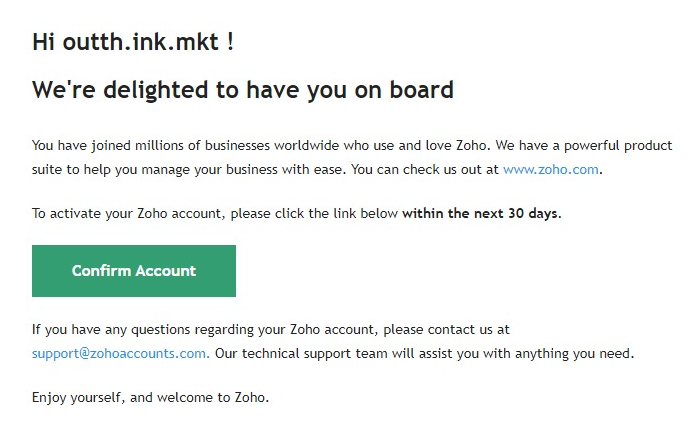Click the 'Hi outth.ink.mkt !' greeting heading
The height and width of the screenshot is (424, 700).
tap(133, 42)
